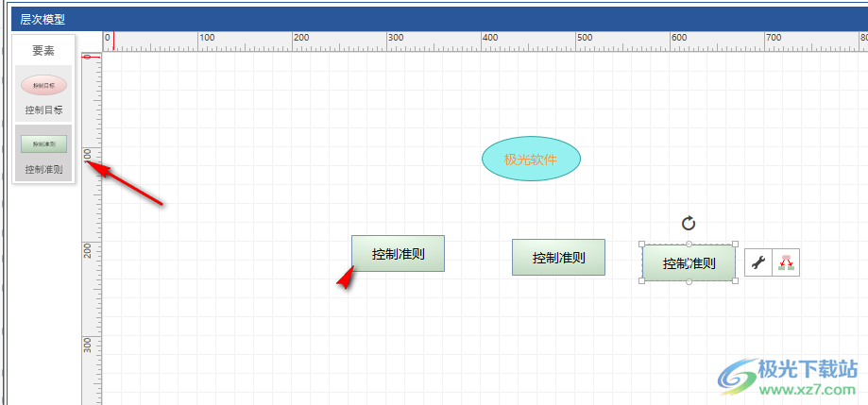
Task: Click the 要素 panel heading
Action: tap(43, 51)
